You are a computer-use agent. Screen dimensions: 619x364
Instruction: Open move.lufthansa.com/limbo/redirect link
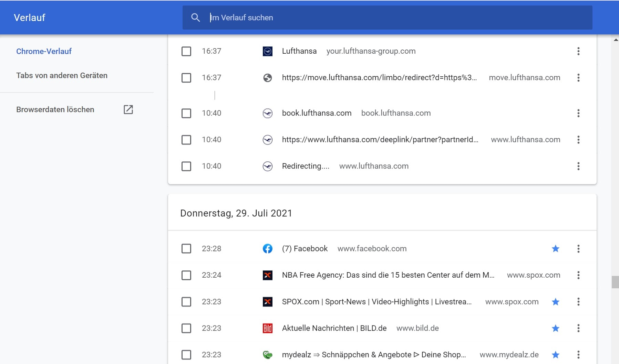[379, 78]
